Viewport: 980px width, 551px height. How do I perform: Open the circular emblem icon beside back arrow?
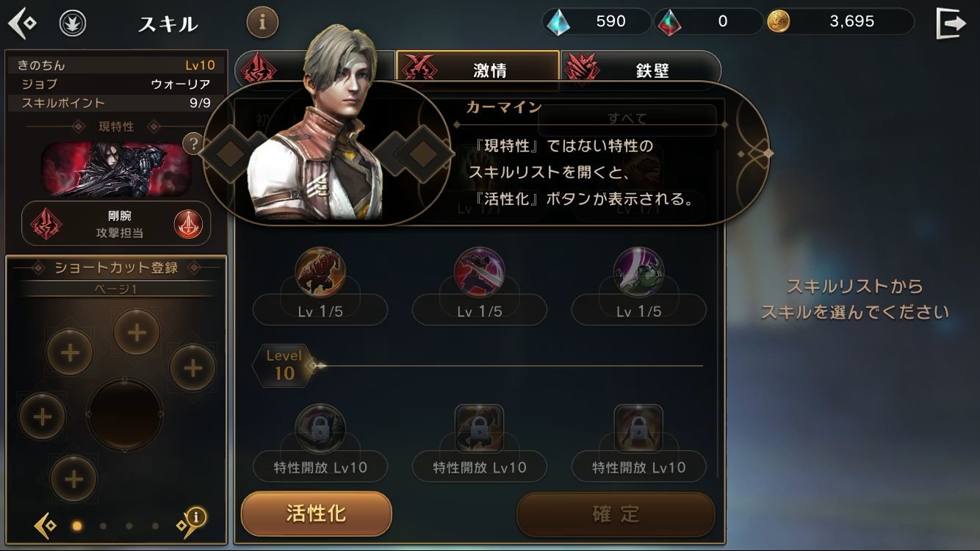[72, 24]
